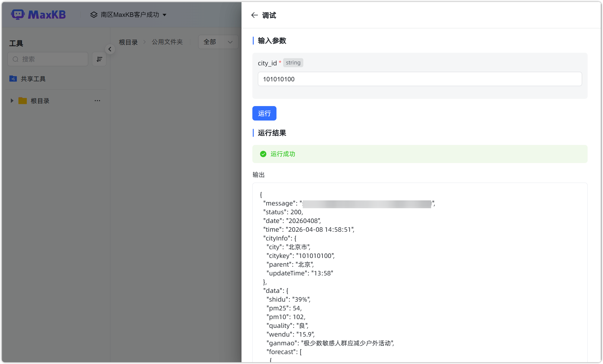The height and width of the screenshot is (364, 603).
Task: Click the "status": 200 output line
Action: tap(283, 212)
